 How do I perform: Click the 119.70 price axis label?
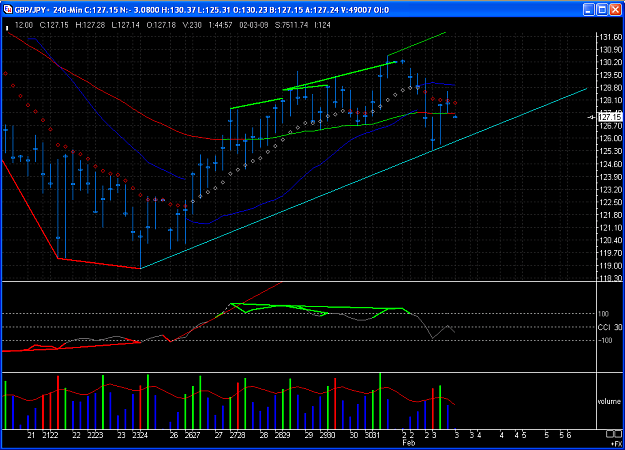tap(611, 253)
